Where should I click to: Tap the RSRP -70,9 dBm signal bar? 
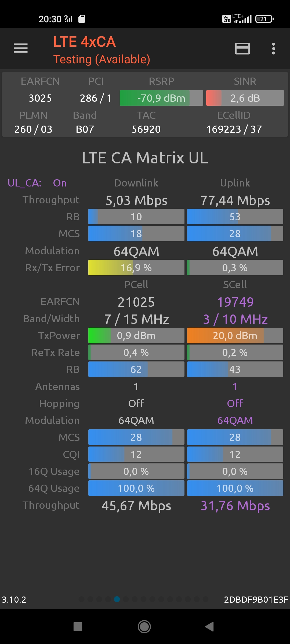161,98
